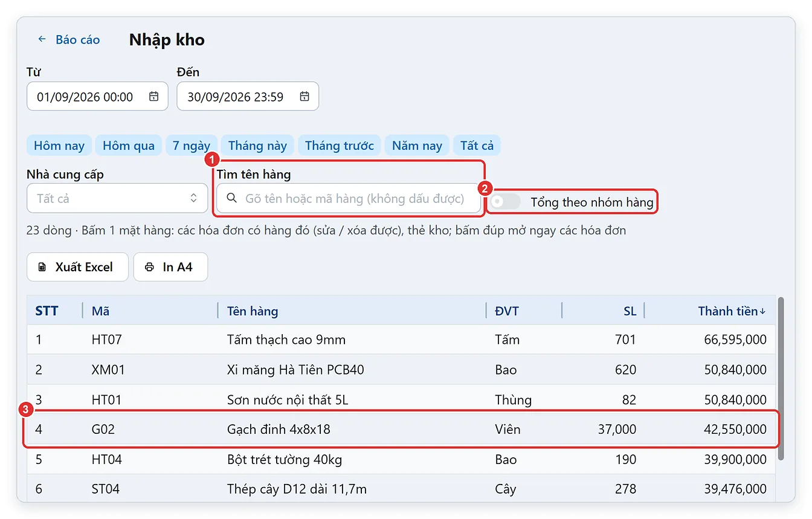Select 7 ngày quick filter
This screenshot has width=812, height=519.
(x=192, y=146)
